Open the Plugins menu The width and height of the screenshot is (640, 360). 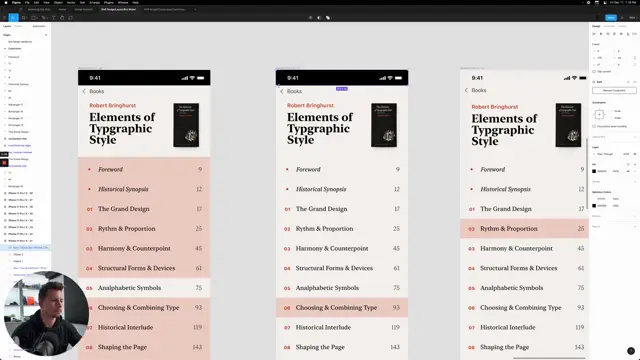[x=109, y=2]
